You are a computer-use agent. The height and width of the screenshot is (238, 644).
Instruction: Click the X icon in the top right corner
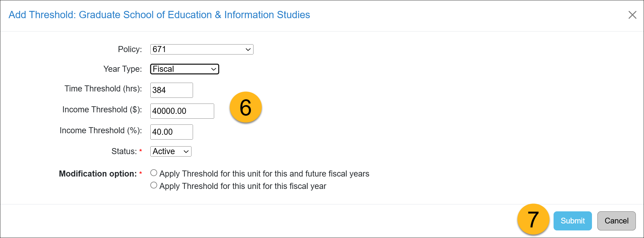tap(633, 15)
